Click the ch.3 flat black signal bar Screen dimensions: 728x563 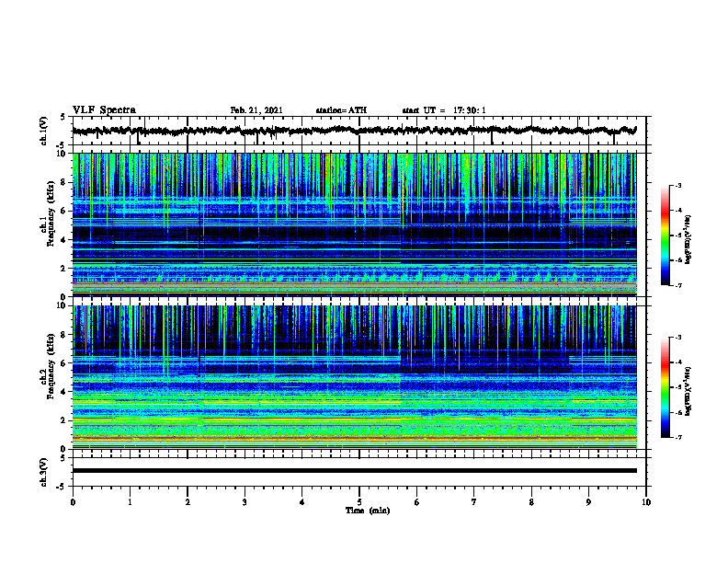(354, 471)
